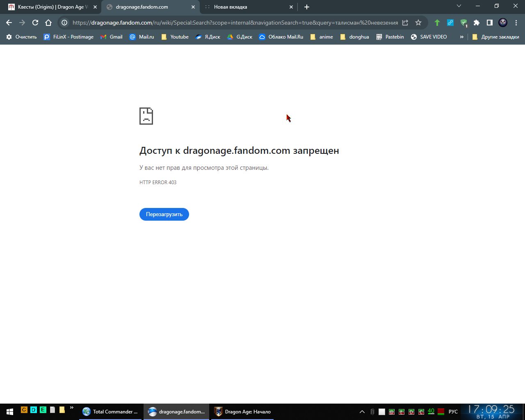Reload the page with toolbar refresh icon
525x420 pixels.
pyautogui.click(x=35, y=23)
